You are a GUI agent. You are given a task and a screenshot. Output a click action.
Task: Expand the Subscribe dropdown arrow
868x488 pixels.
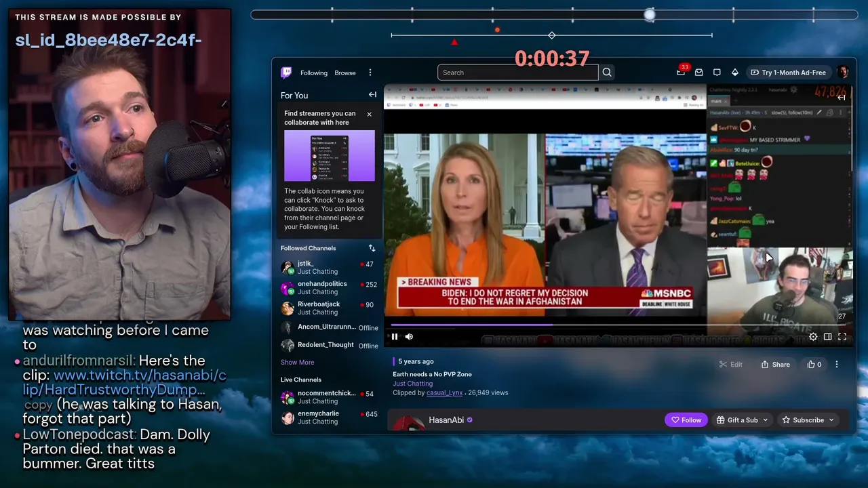coord(831,420)
